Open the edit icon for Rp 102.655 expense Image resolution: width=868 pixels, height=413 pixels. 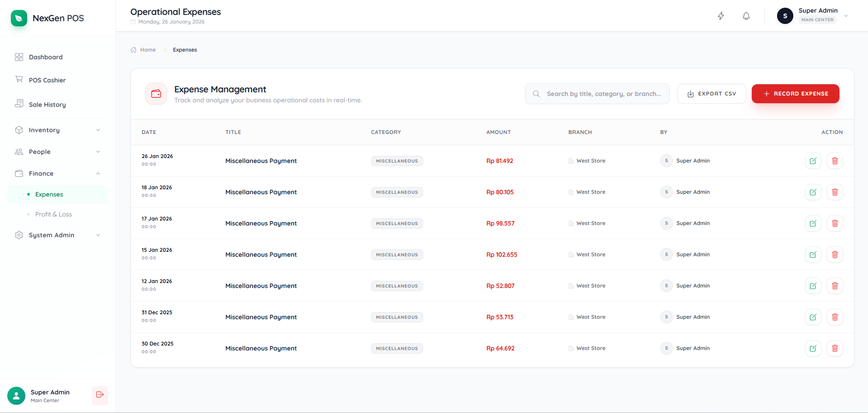813,255
